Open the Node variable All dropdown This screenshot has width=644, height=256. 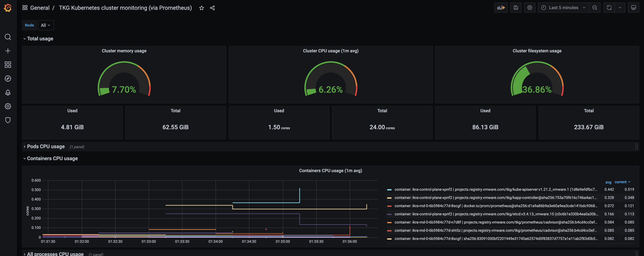pos(46,25)
